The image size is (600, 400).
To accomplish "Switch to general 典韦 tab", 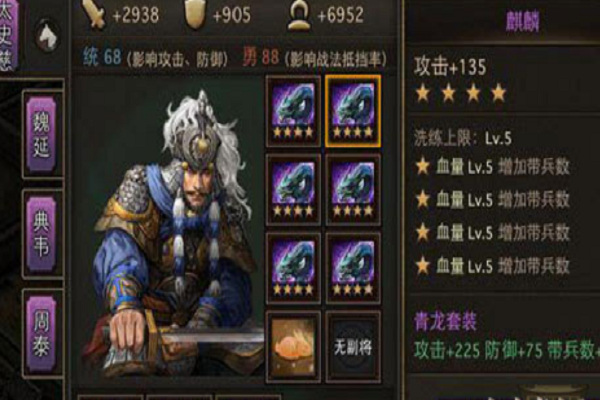I will [x=41, y=233].
